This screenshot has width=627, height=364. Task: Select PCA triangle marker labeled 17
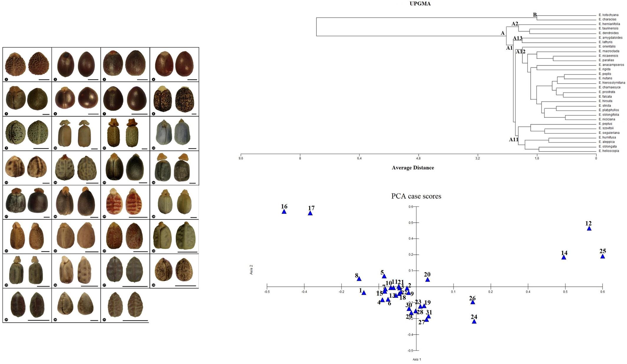(x=310, y=213)
